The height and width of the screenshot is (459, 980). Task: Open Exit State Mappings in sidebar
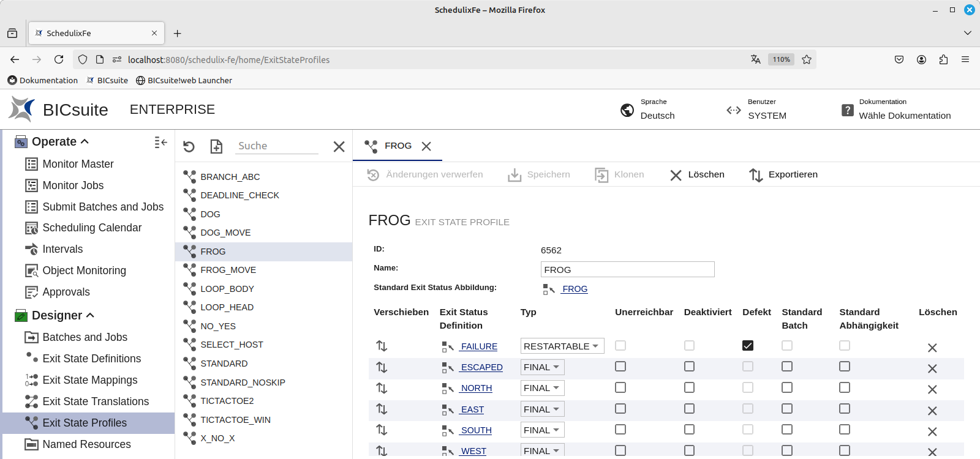(90, 380)
